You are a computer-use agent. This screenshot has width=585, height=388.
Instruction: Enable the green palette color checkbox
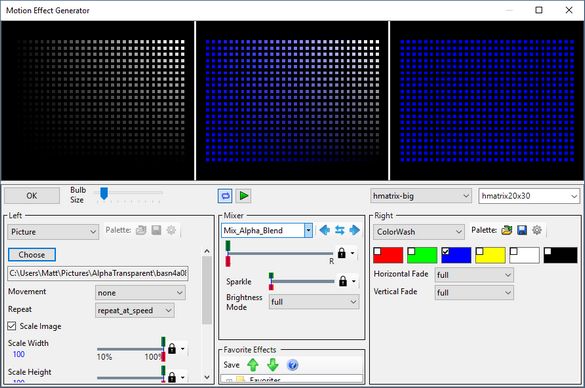pos(411,251)
